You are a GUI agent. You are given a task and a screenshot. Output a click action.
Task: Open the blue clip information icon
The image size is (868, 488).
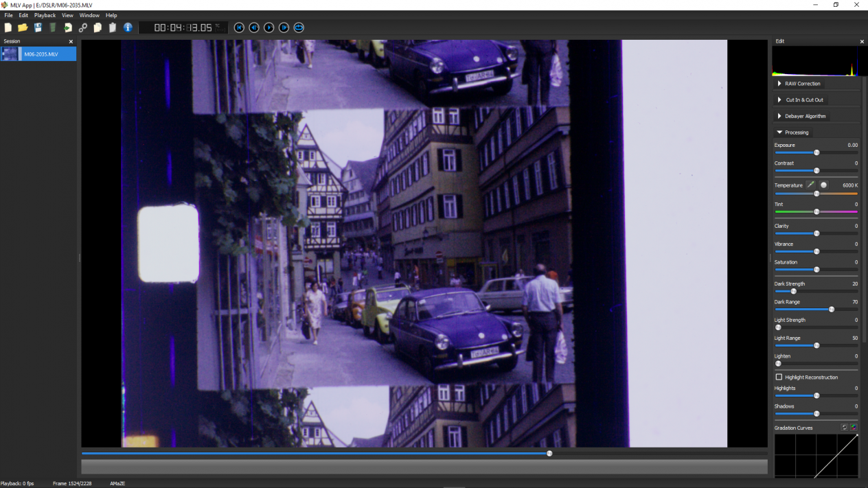pyautogui.click(x=128, y=27)
